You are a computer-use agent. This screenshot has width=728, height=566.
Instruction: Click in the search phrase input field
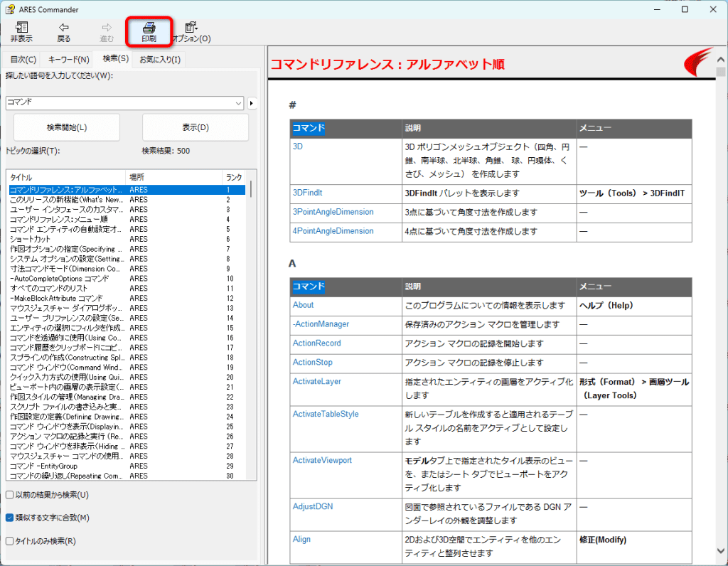pyautogui.click(x=119, y=103)
